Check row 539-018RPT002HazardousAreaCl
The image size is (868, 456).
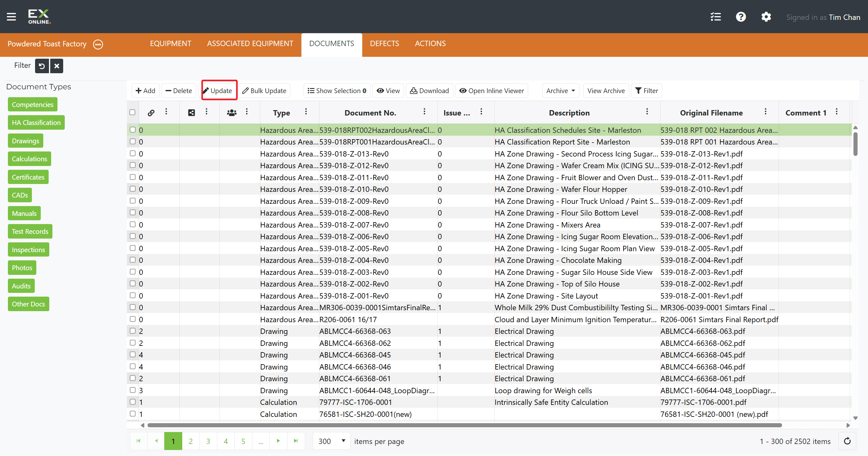(133, 130)
